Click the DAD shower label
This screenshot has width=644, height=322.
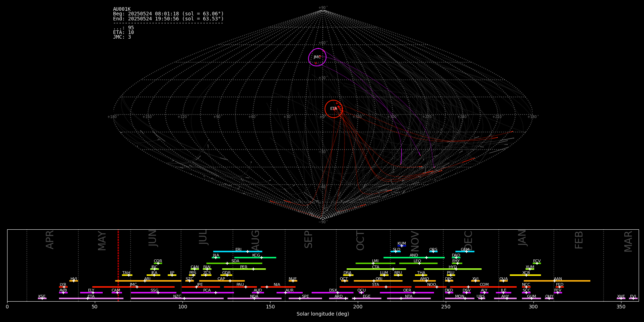456,255
